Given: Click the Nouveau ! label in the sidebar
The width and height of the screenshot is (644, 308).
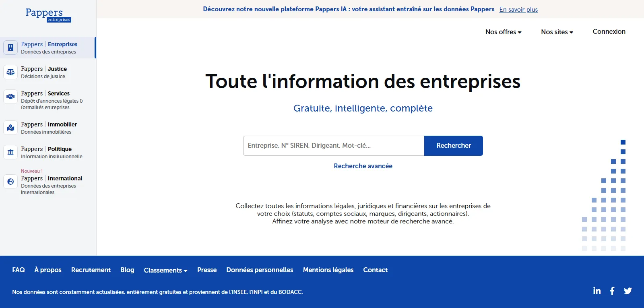Looking at the screenshot, I should pos(32,171).
